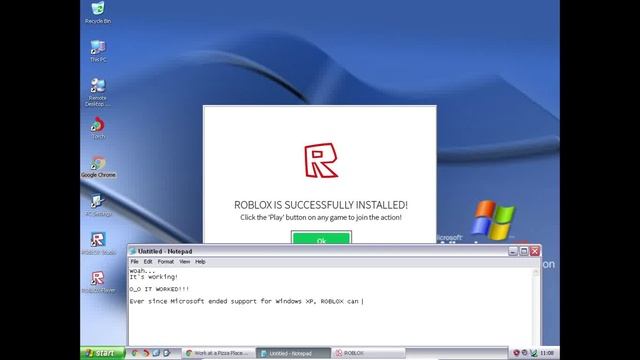This screenshot has height=360, width=640.
Task: Open the Start menu
Action: [x=102, y=353]
